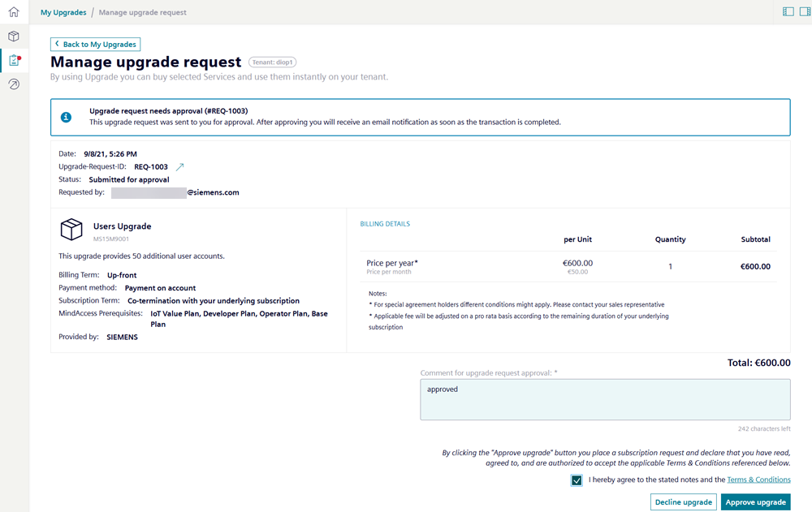Toggle the right panel layout icon
The width and height of the screenshot is (812, 512).
(806, 11)
